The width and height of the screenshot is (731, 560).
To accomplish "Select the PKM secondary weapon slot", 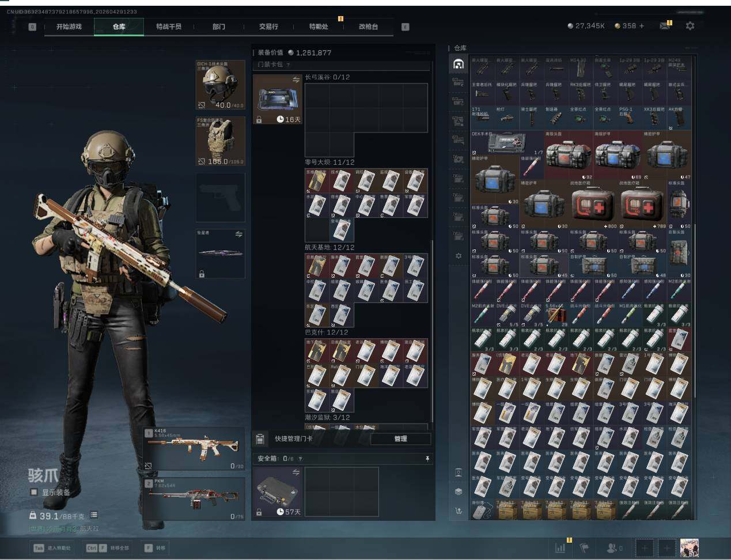I will click(194, 499).
